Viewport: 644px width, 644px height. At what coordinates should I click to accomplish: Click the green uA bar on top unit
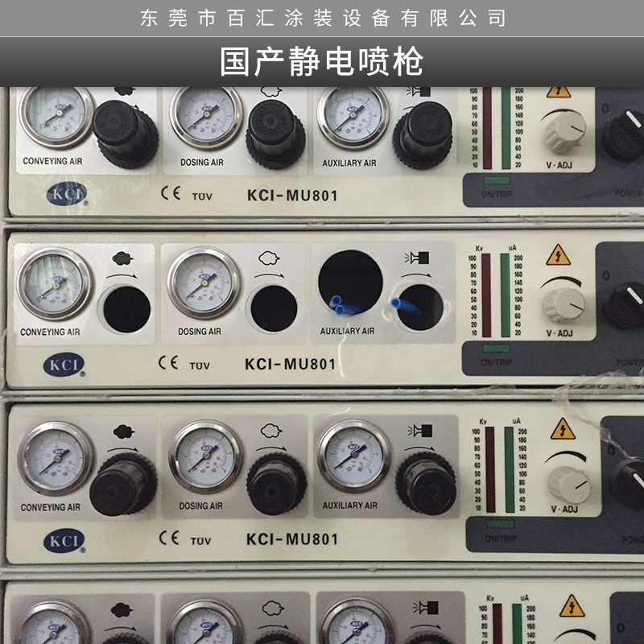pos(506,128)
